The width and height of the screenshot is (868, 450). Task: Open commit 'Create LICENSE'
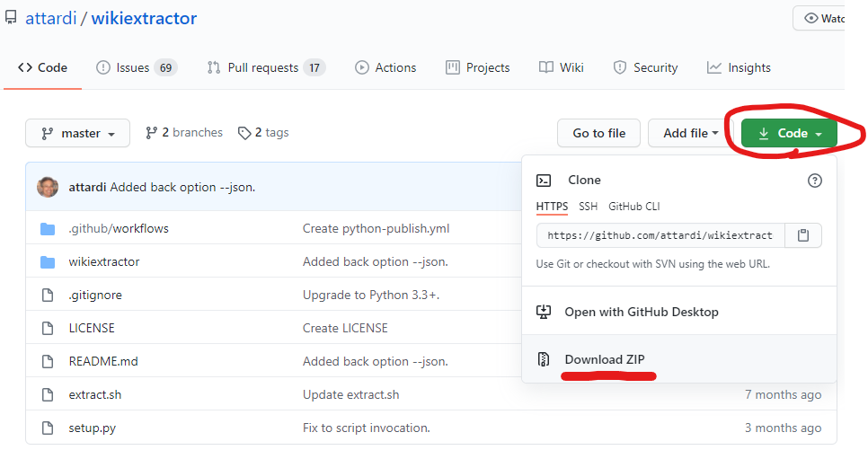345,328
